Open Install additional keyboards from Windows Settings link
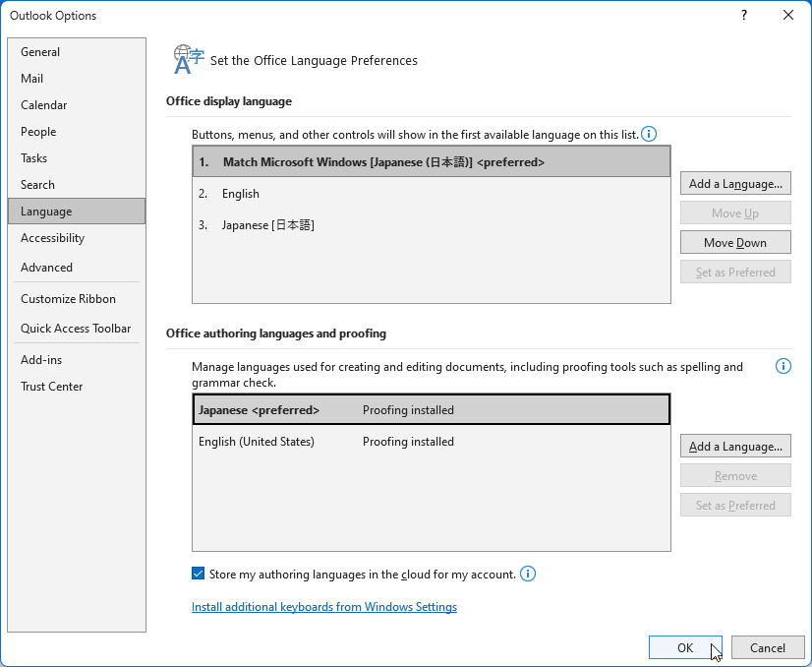 click(324, 607)
